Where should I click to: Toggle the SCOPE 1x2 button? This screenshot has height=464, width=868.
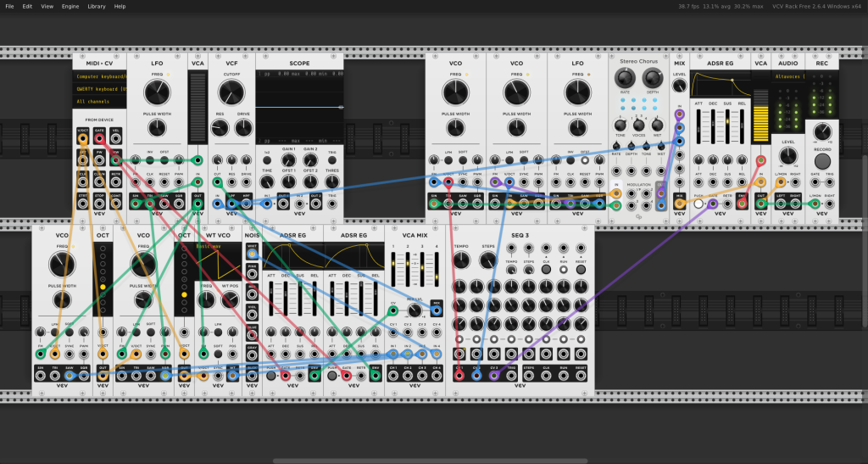tap(267, 160)
